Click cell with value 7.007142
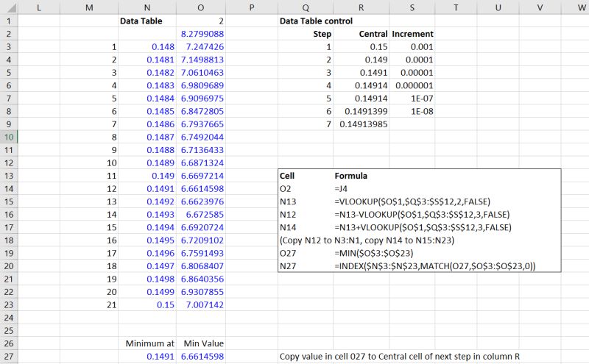The width and height of the screenshot is (589, 364). click(201, 304)
